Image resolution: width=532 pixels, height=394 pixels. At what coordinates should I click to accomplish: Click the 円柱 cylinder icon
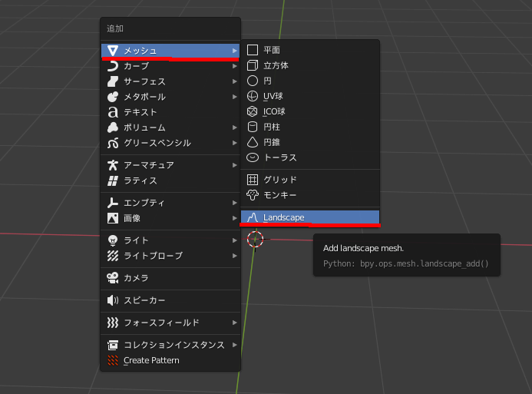(x=253, y=127)
